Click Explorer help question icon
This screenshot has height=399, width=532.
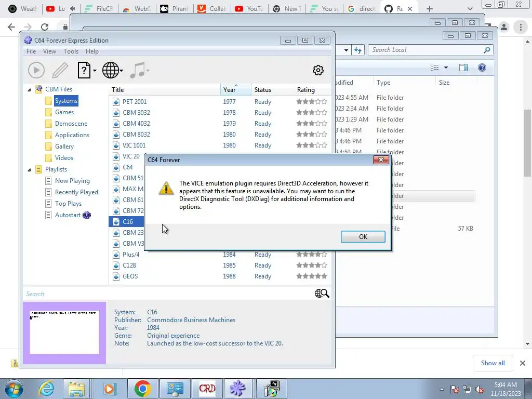pos(482,68)
